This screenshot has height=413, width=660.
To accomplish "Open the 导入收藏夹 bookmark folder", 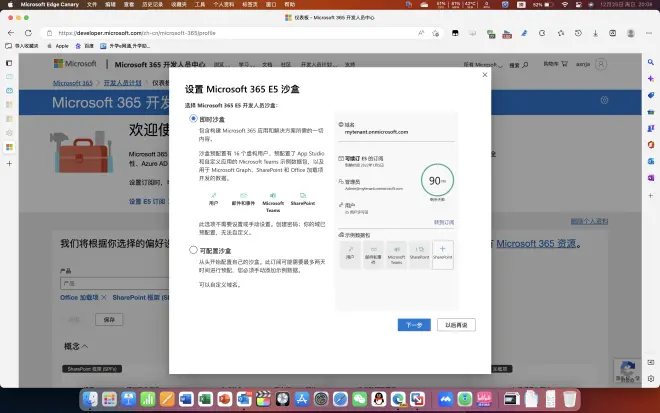I will coord(22,46).
